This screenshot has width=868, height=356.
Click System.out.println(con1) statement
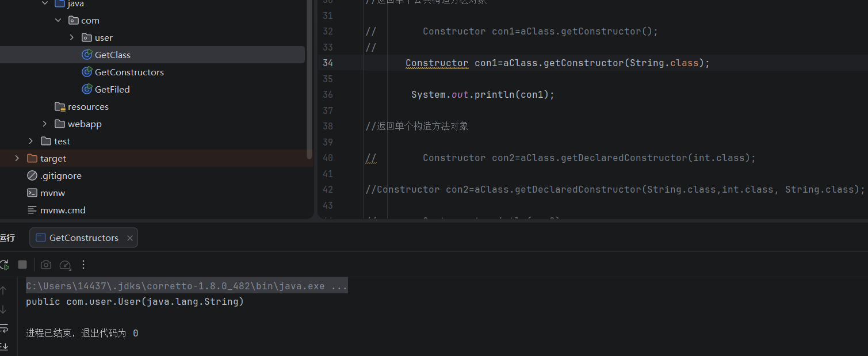point(483,94)
